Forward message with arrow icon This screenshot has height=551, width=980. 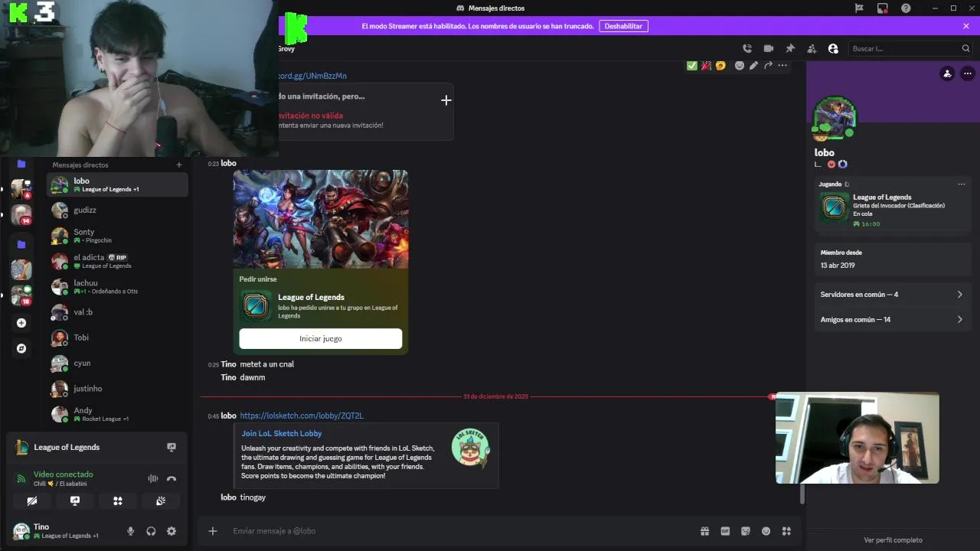coord(768,66)
